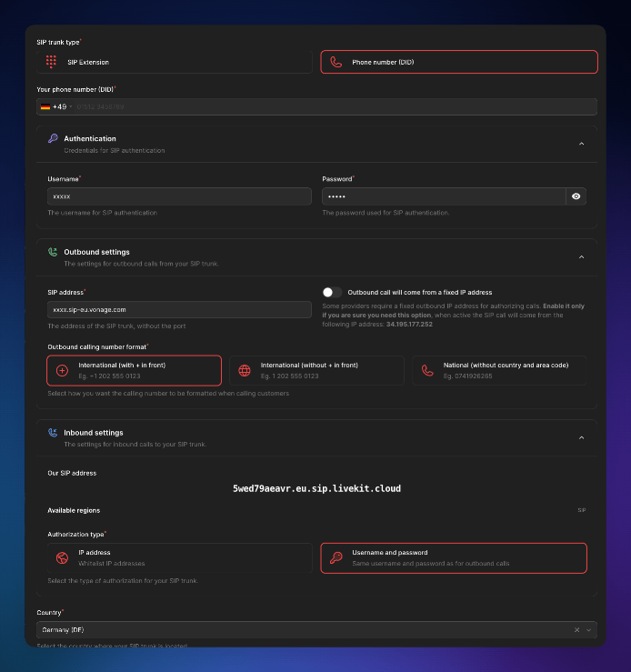Click the Germany (DE) country field

(x=316, y=630)
